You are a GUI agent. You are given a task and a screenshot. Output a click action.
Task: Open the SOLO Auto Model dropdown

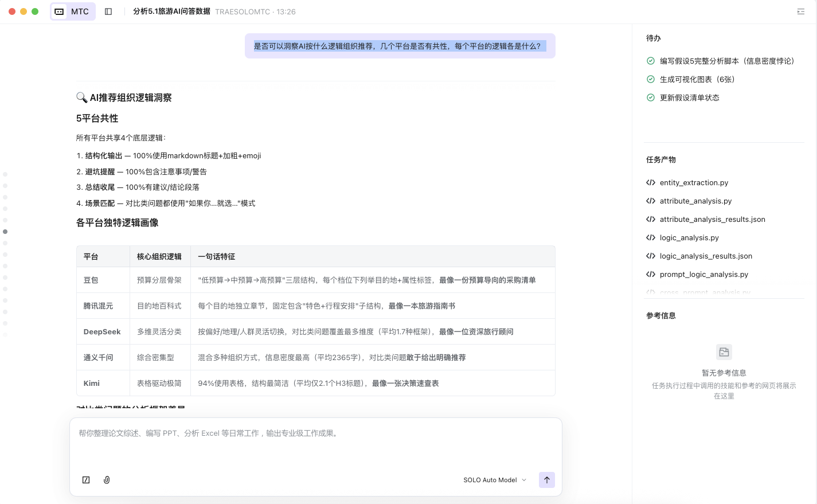click(494, 480)
